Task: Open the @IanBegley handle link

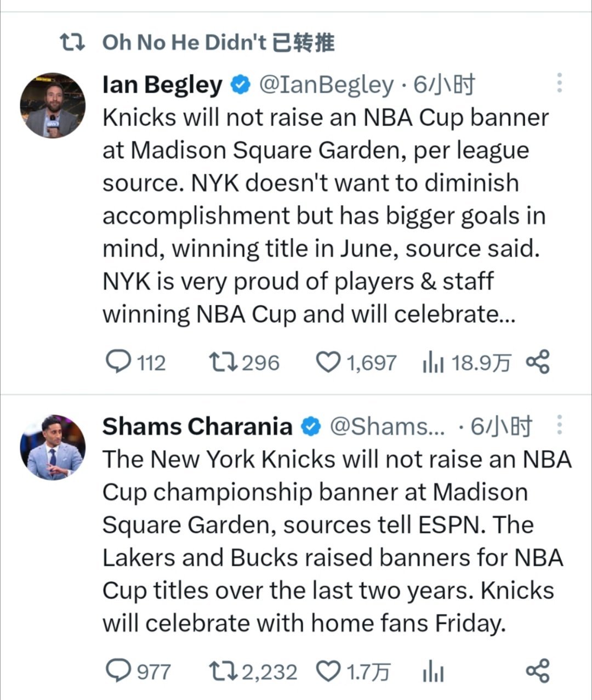Action: point(326,84)
